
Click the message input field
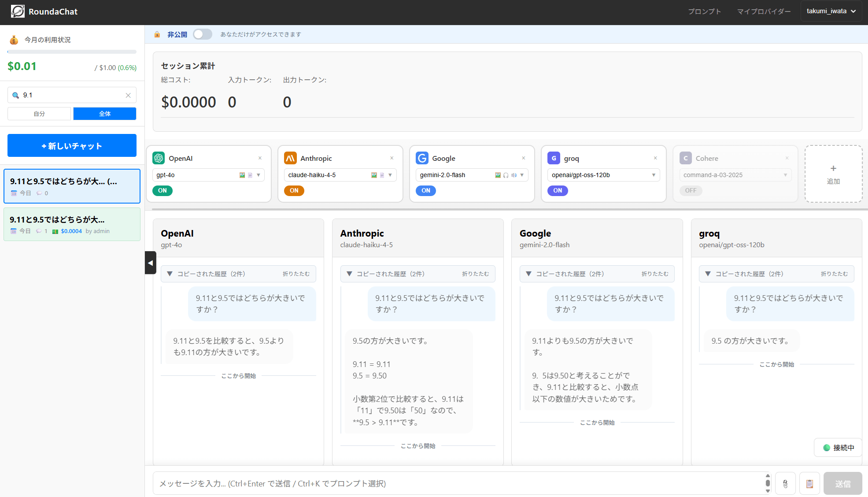[440, 483]
